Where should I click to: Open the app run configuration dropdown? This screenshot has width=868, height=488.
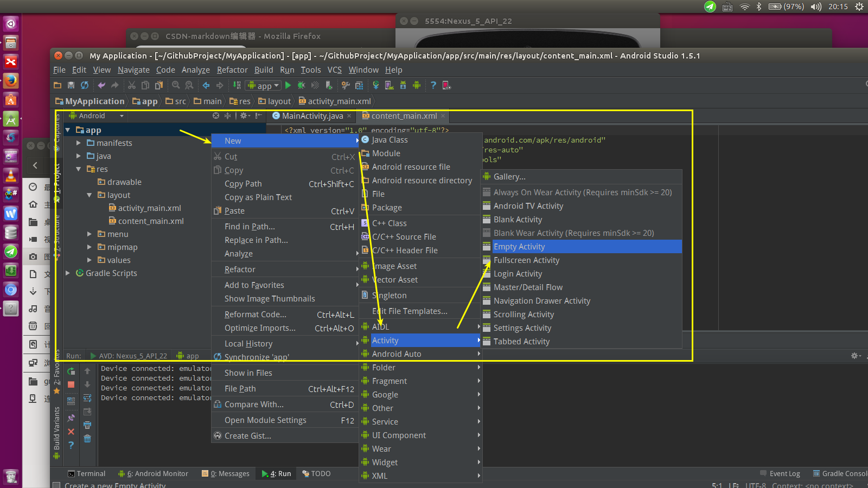point(263,86)
